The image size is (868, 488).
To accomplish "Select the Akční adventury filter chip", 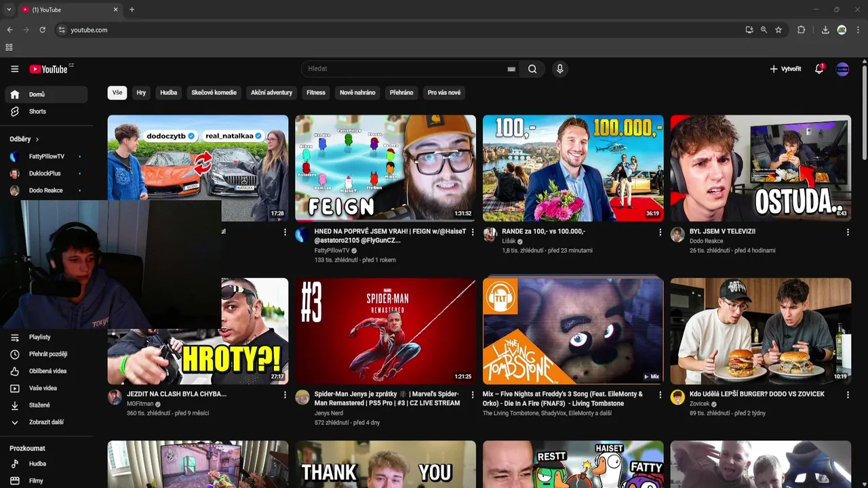I will point(271,93).
